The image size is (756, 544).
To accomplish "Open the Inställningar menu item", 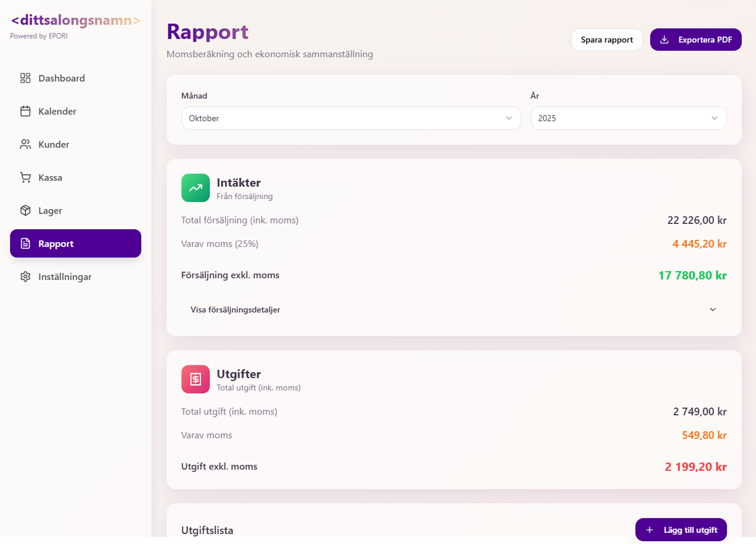I will [x=65, y=277].
